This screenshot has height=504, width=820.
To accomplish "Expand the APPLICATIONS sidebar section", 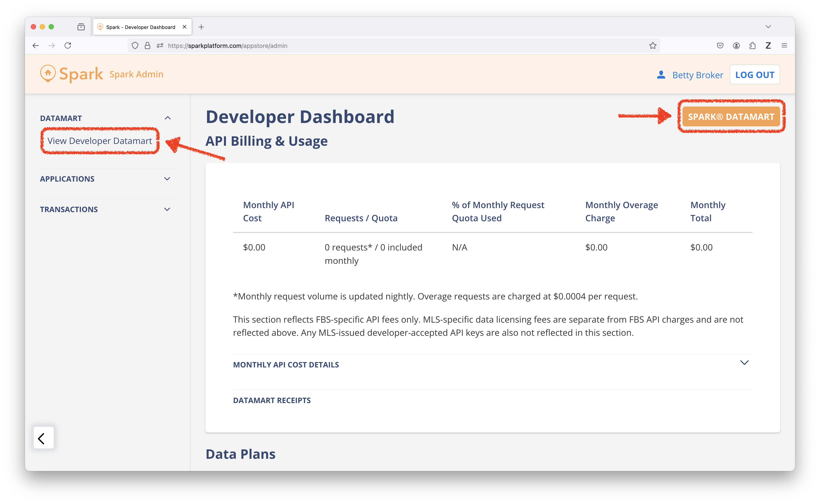I will coord(167,179).
